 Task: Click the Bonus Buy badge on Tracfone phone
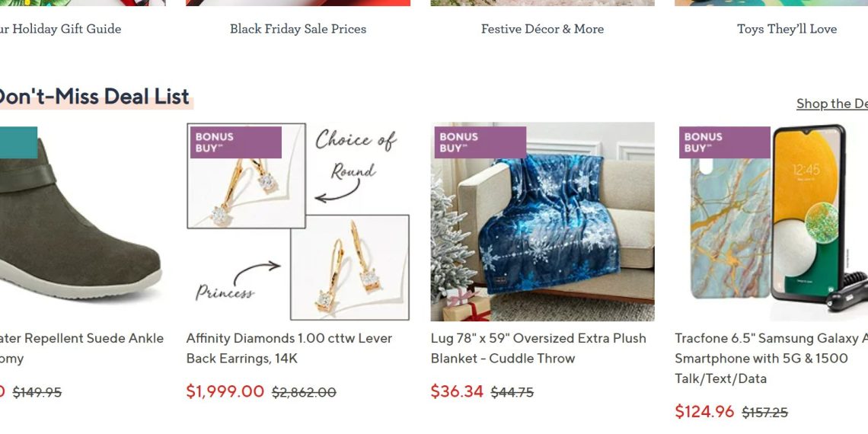[x=724, y=142]
